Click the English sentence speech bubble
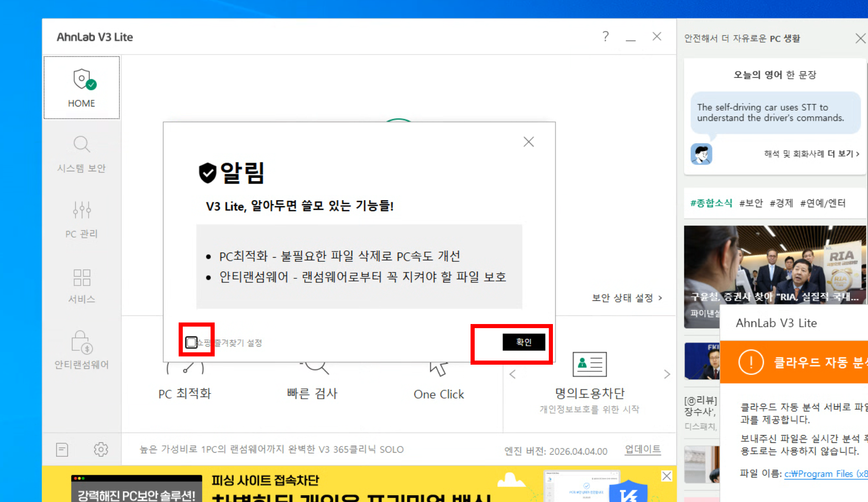Viewport: 868px width, 502px height. coord(775,113)
